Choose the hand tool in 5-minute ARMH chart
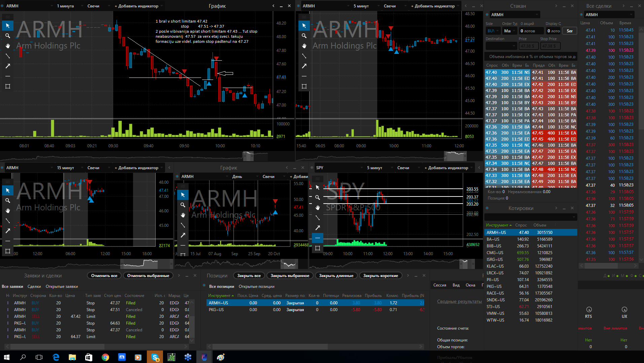Screen dimensions: 644x363 coord(304,46)
